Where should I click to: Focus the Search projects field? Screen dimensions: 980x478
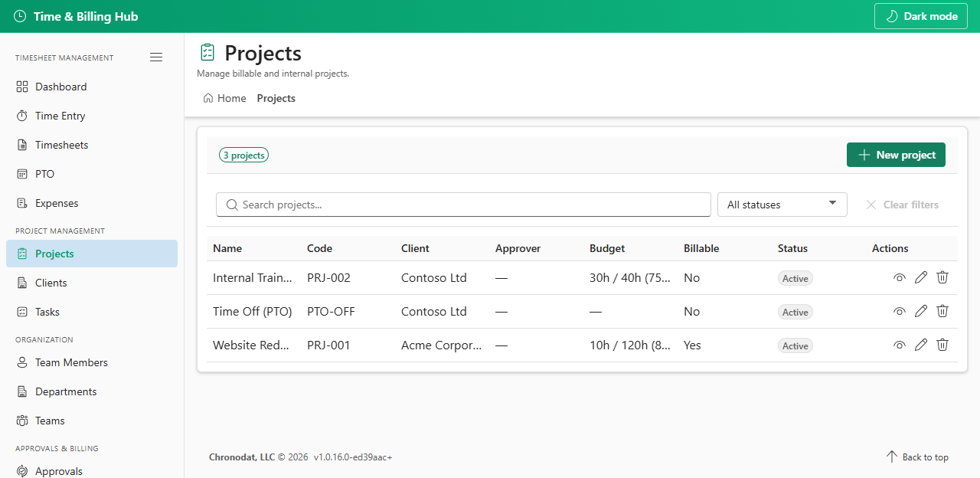click(x=463, y=205)
